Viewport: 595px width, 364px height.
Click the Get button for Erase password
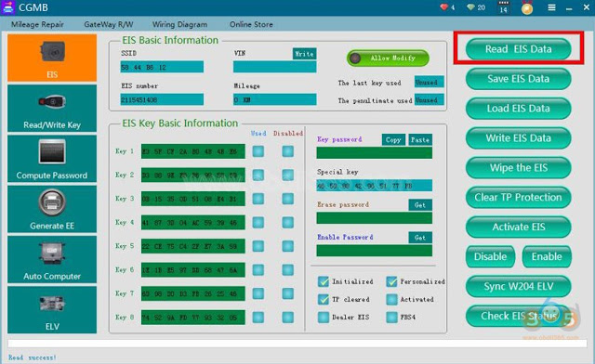[420, 205]
